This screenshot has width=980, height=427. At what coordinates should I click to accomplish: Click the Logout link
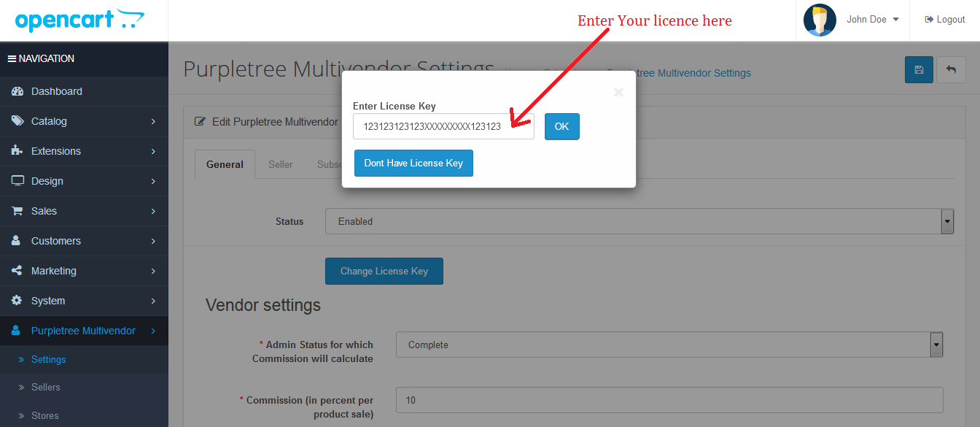945,20
